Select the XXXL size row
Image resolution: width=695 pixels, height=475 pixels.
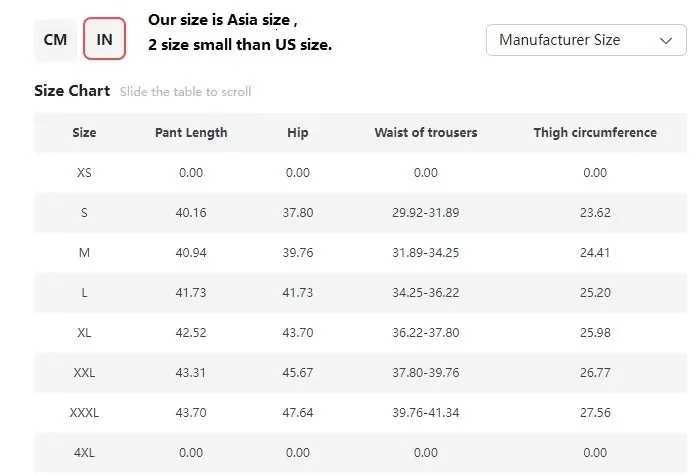[84, 413]
